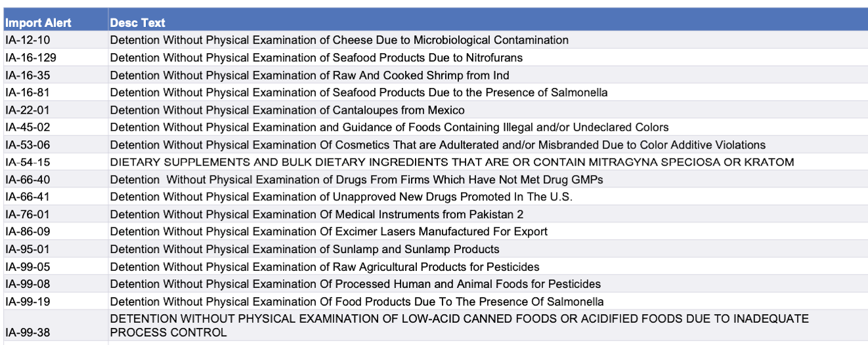This screenshot has height=345, width=868.
Task: Click the Processed Human and Animal Foods description
Action: click(488, 284)
